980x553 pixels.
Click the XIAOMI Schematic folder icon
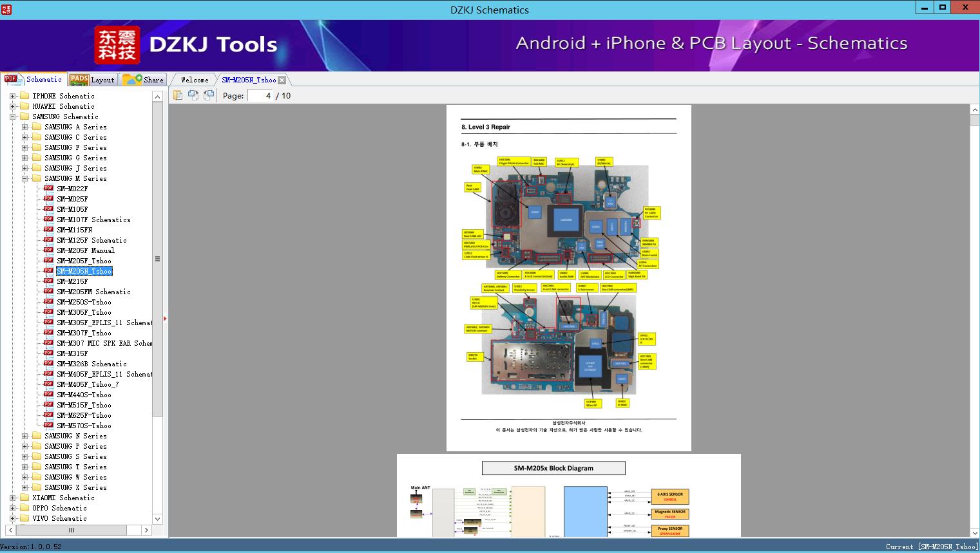coord(24,498)
